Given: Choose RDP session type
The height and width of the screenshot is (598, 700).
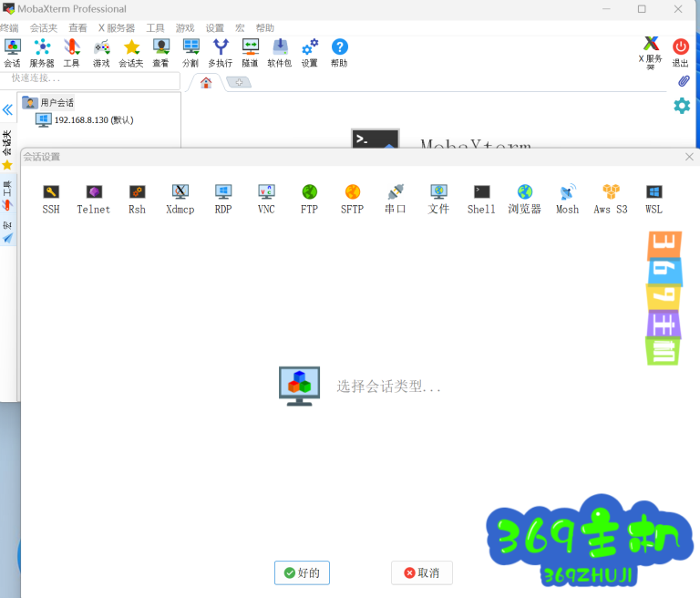Looking at the screenshot, I should [x=223, y=200].
